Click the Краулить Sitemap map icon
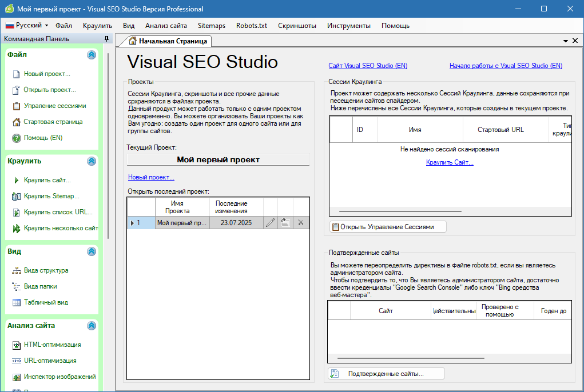 [17, 197]
